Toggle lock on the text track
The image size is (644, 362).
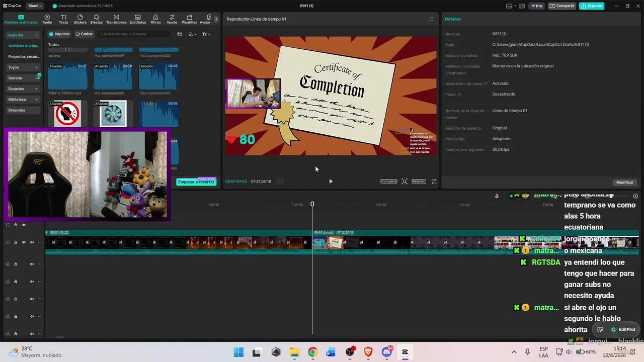click(16, 225)
